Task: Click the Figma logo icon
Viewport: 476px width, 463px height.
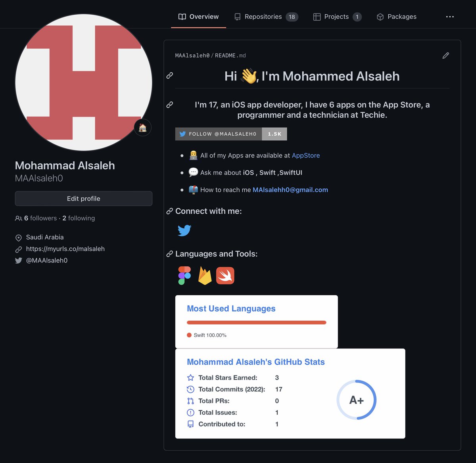Action: click(x=184, y=276)
